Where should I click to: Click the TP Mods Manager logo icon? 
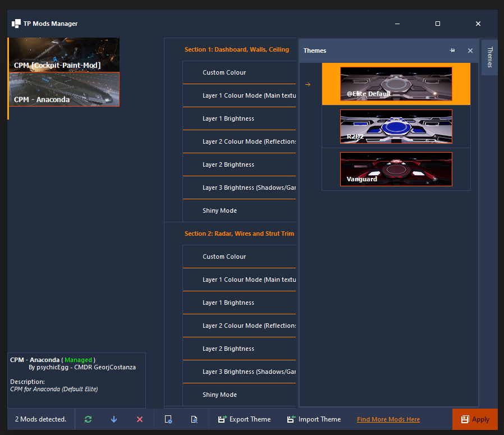pyautogui.click(x=16, y=24)
